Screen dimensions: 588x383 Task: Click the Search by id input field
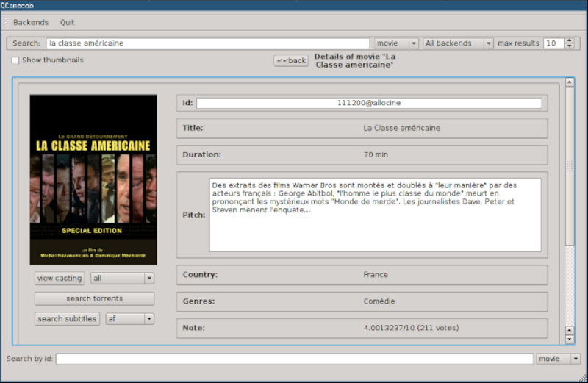tap(294, 359)
